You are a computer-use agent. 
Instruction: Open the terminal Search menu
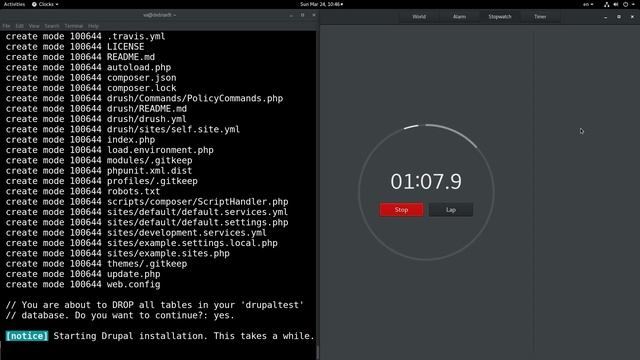(x=52, y=26)
